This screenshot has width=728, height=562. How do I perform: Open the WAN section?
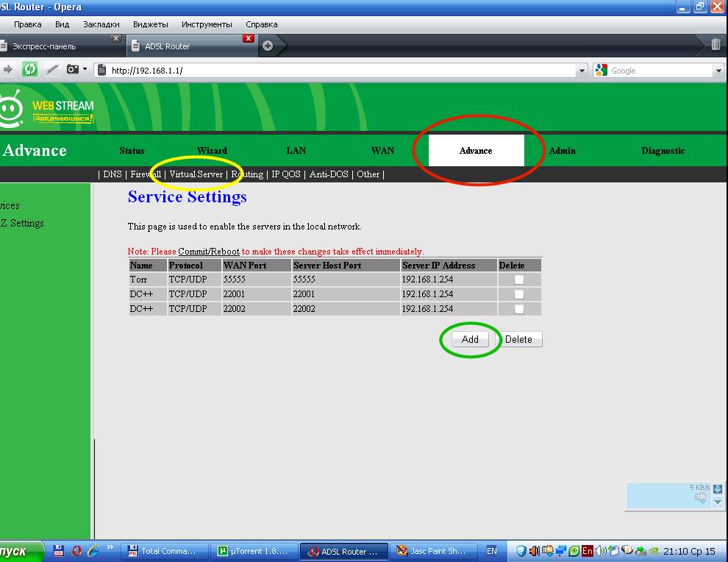[382, 151]
